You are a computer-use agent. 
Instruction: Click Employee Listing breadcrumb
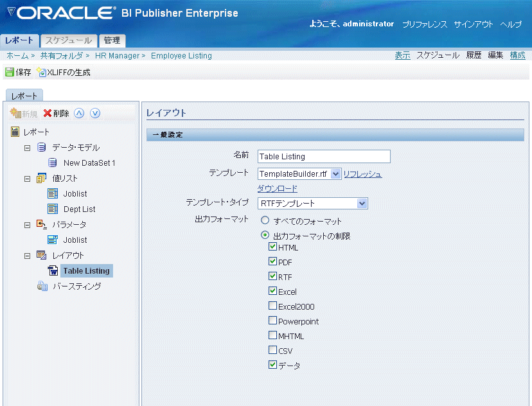tap(182, 56)
